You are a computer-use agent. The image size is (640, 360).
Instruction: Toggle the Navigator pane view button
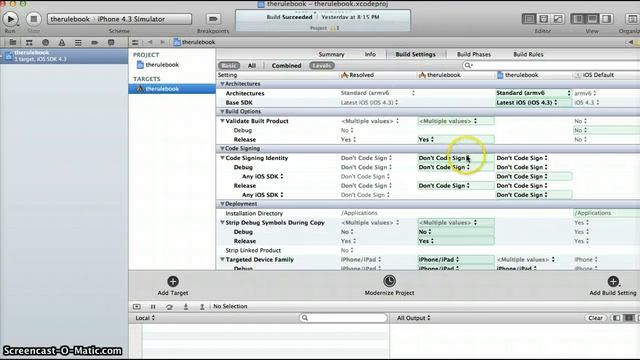(x=578, y=19)
